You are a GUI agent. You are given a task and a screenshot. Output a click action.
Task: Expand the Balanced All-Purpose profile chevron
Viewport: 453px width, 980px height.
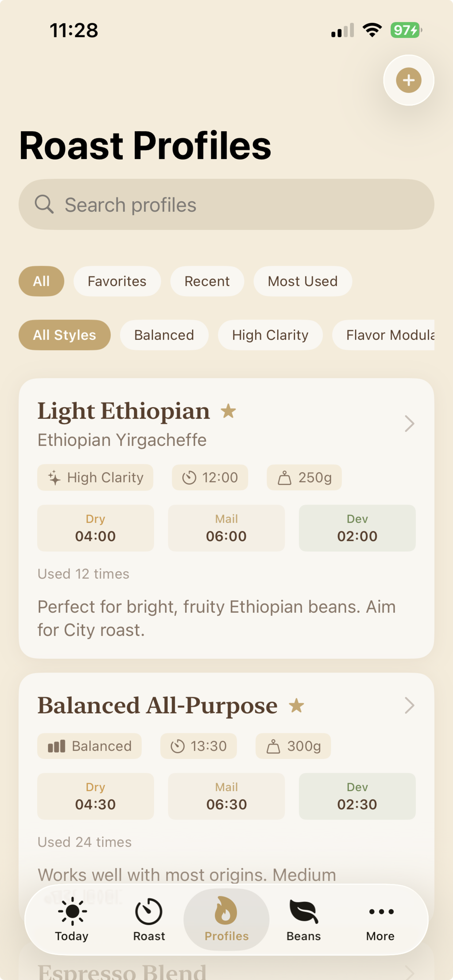[x=409, y=706]
